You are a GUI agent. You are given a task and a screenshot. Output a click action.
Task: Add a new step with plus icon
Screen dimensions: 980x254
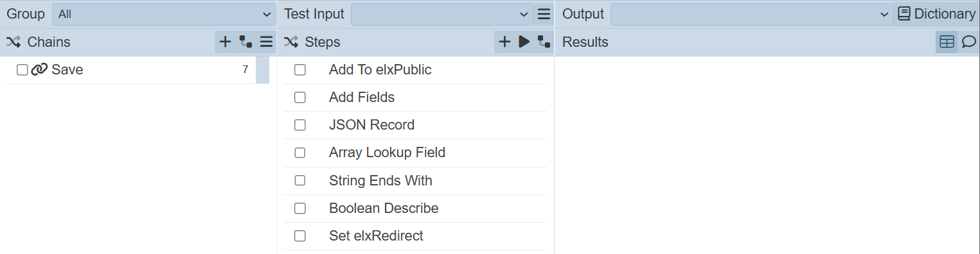pos(505,42)
